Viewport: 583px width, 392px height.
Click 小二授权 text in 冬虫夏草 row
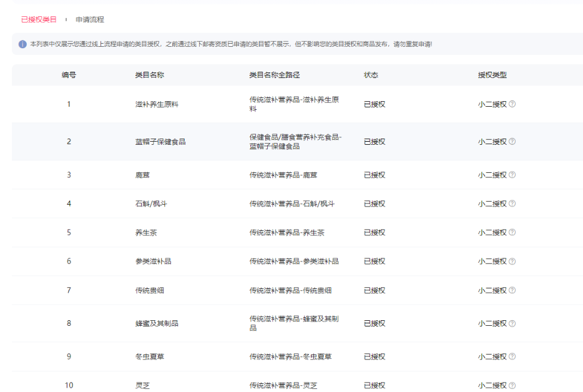pos(492,356)
